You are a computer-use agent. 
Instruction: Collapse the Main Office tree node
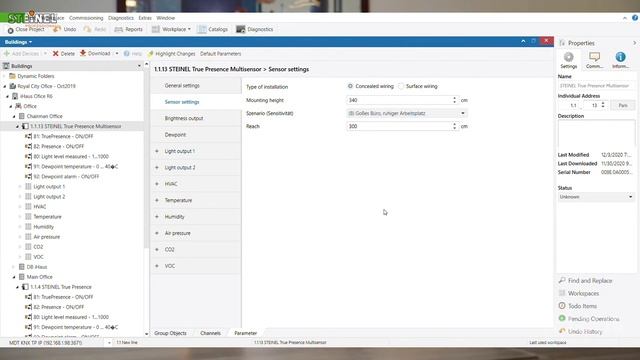click(14, 277)
